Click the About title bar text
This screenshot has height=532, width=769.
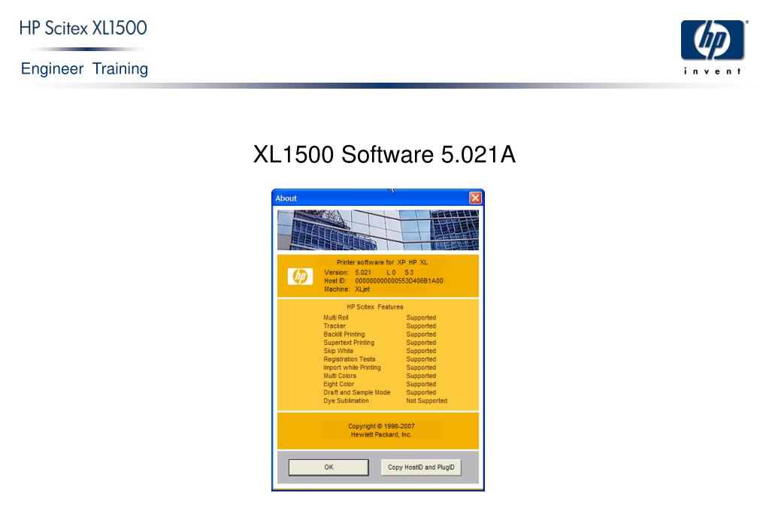[286, 198]
